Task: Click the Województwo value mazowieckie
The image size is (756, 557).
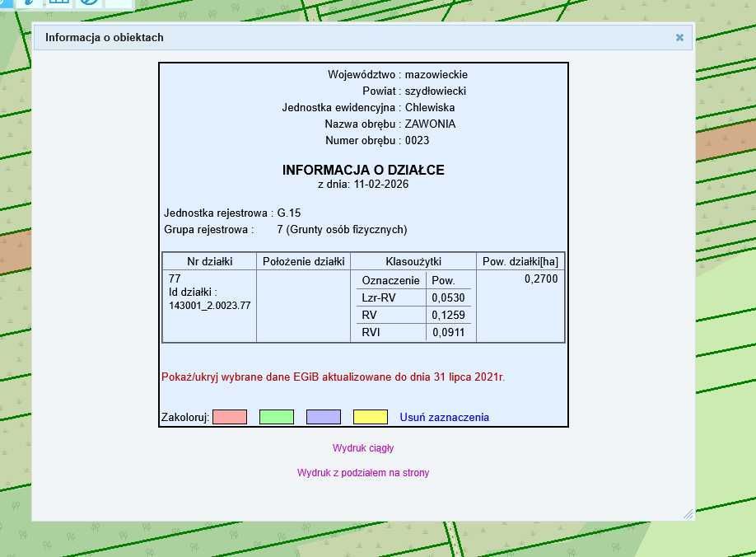Action: pyautogui.click(x=436, y=75)
